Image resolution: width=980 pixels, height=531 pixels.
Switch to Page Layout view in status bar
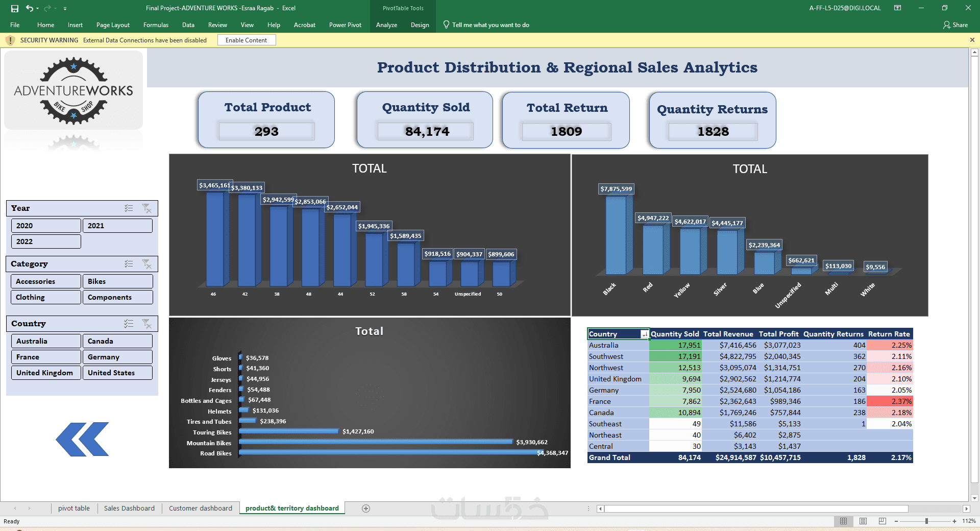tap(863, 521)
